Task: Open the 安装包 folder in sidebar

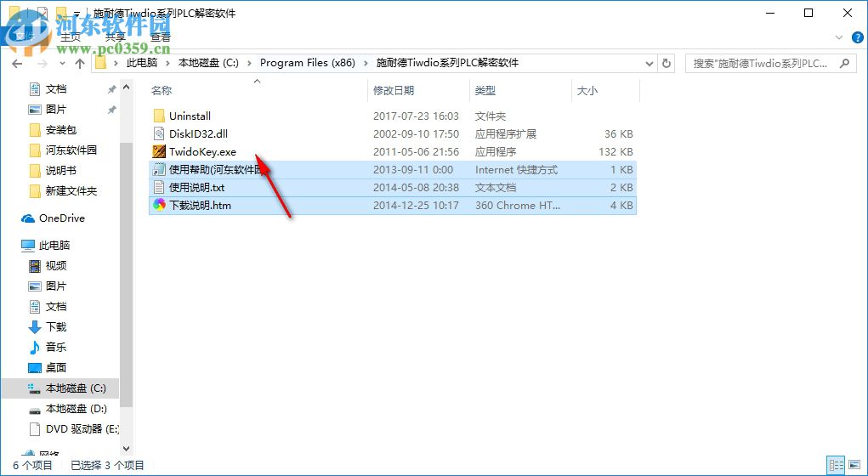Action: tap(61, 130)
